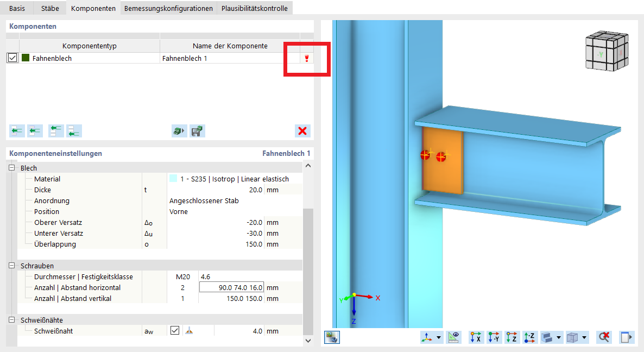Click the vertical spacing 150.0 150.0 field
The image size is (644, 352).
(232, 298)
